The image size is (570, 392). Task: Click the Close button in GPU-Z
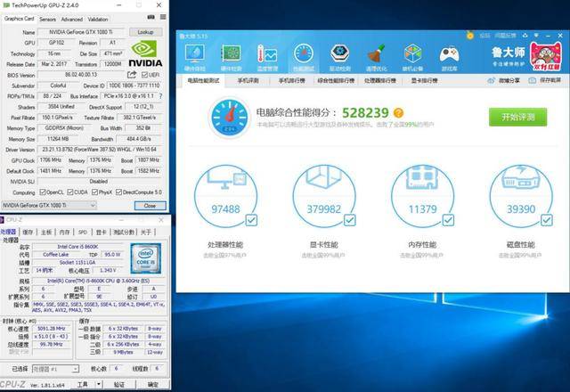click(150, 206)
